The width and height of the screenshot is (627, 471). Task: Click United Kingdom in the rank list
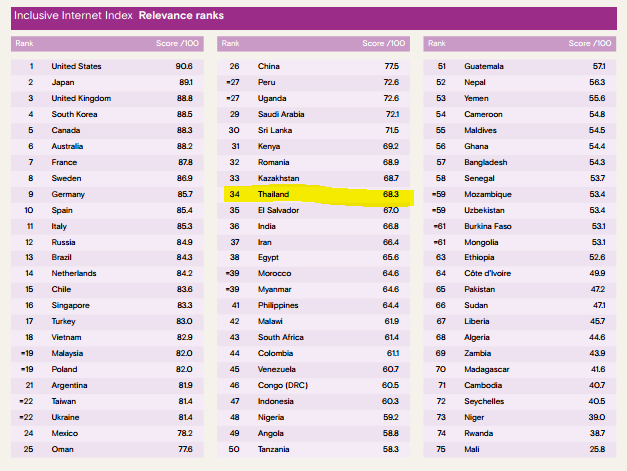pos(81,98)
